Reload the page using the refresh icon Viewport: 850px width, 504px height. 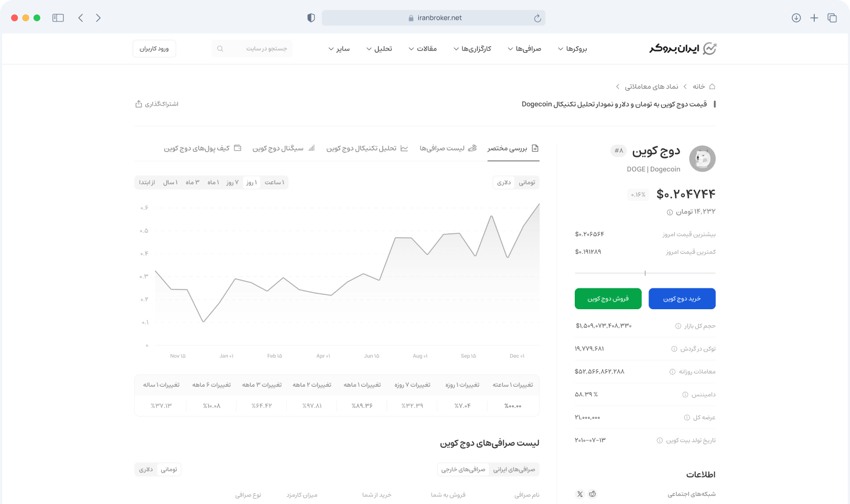click(537, 18)
